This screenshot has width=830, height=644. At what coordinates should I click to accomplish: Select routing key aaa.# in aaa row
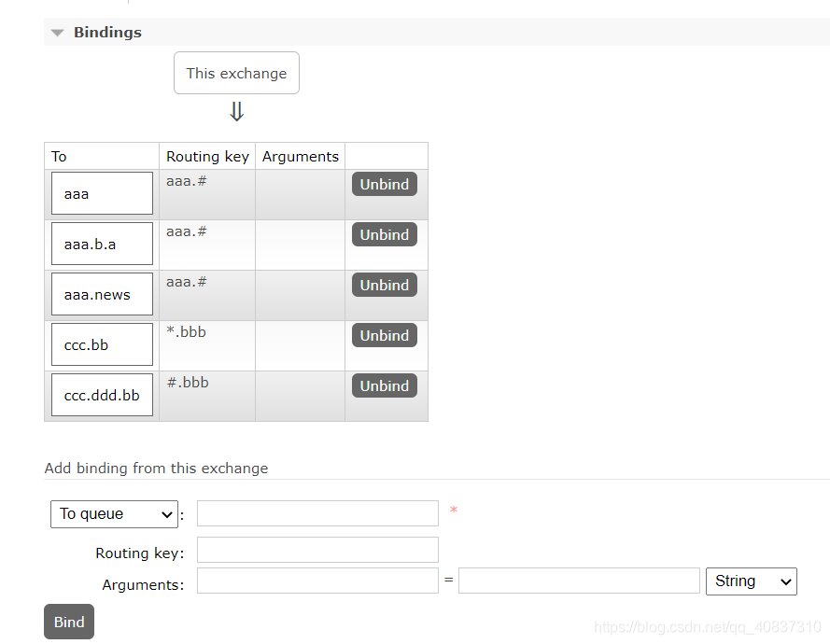[187, 181]
